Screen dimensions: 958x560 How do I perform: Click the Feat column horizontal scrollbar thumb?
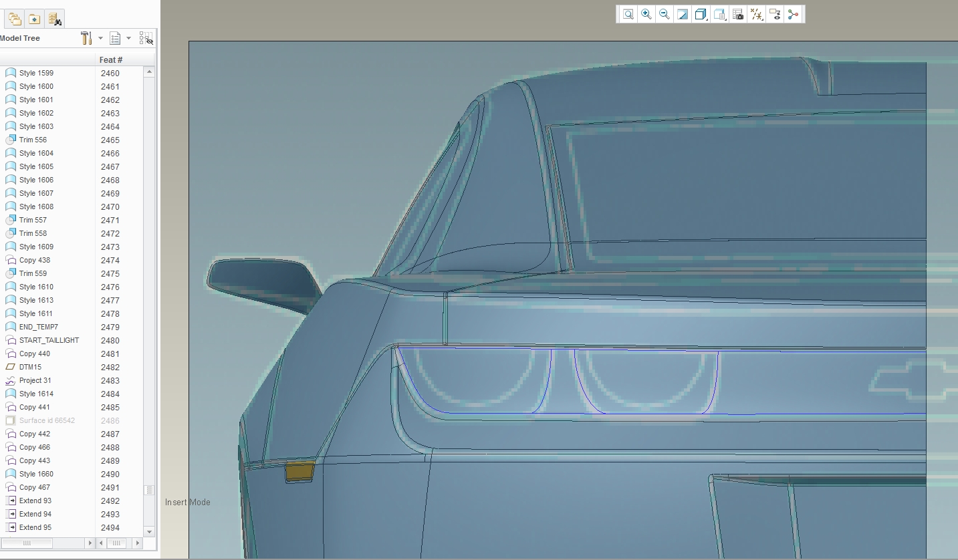click(116, 543)
